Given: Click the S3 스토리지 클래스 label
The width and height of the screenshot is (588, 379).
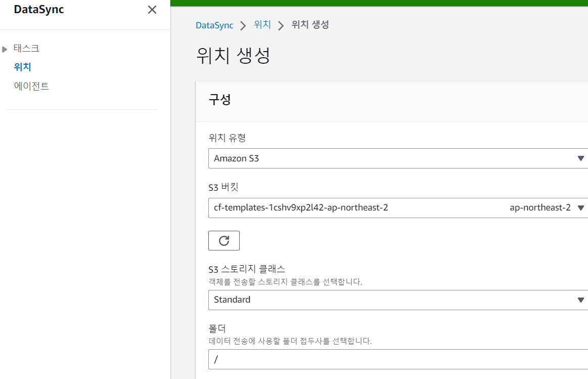Looking at the screenshot, I should tap(247, 269).
